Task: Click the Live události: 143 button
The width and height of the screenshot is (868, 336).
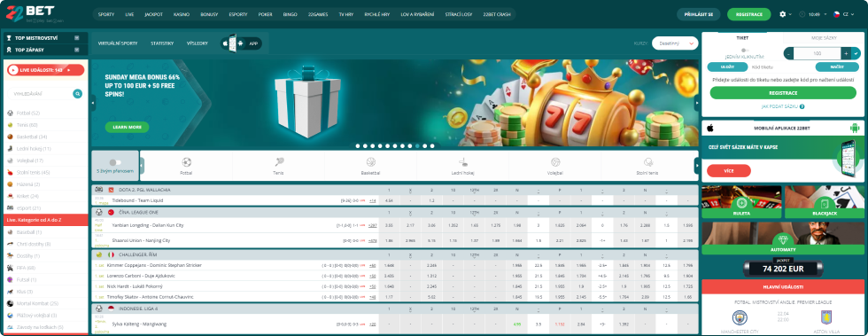Action: pos(45,70)
